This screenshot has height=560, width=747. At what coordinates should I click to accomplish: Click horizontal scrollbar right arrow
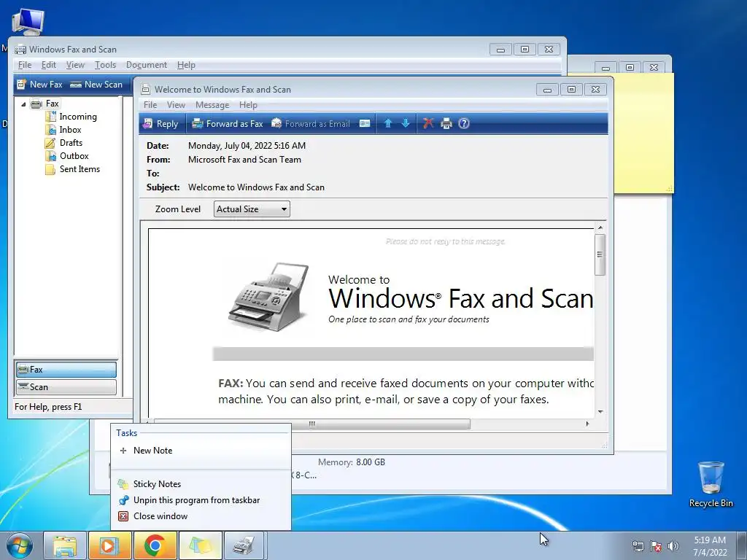coord(587,424)
